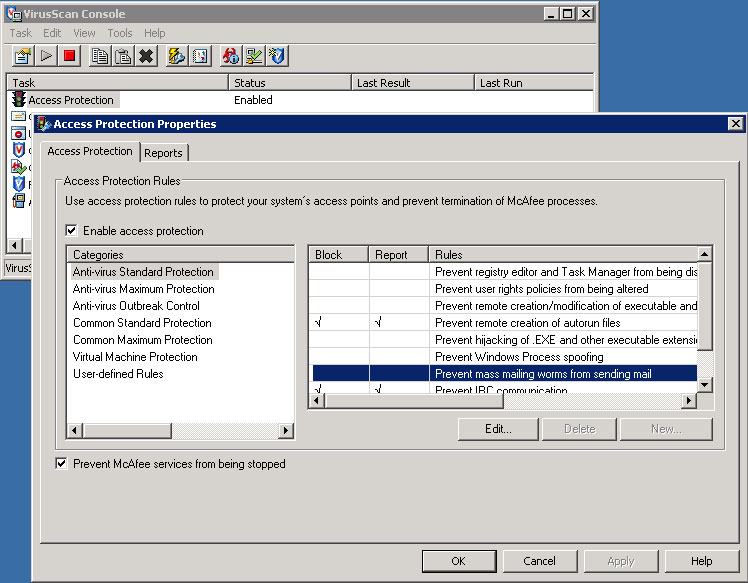
Task: Click the New... button
Action: click(x=666, y=429)
